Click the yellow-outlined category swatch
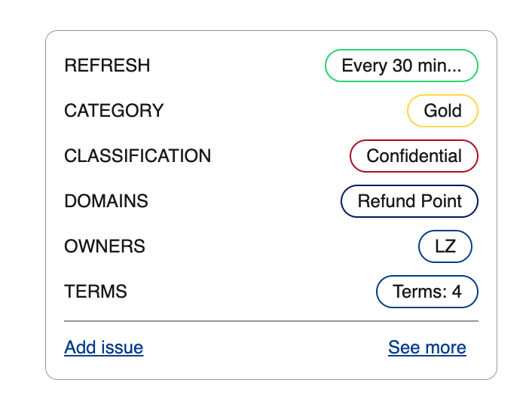 442,111
